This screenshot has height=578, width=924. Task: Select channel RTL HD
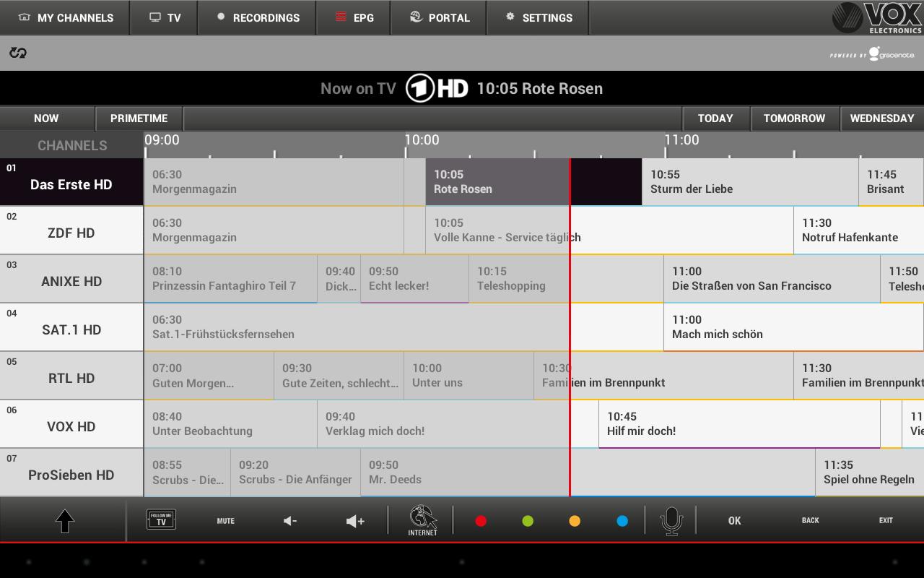point(71,376)
